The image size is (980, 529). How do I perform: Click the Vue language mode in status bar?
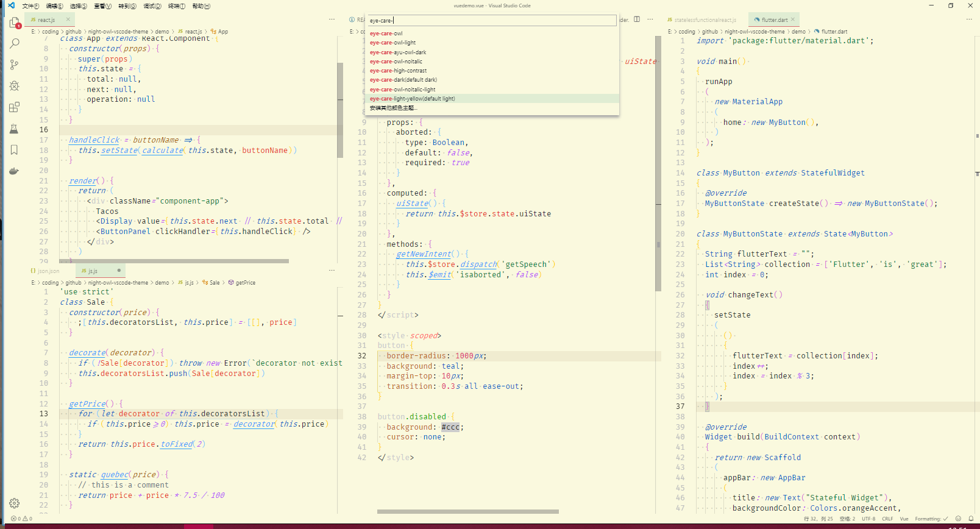pos(904,519)
